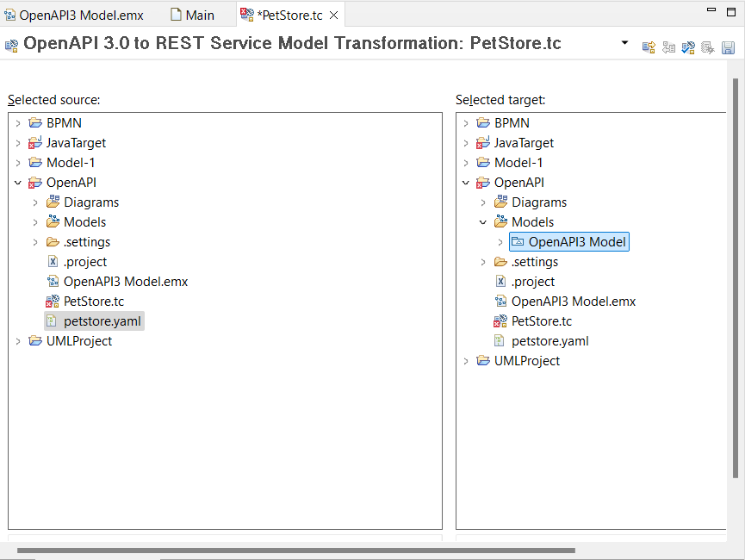Select Diagrams label in source tree

coord(91,202)
